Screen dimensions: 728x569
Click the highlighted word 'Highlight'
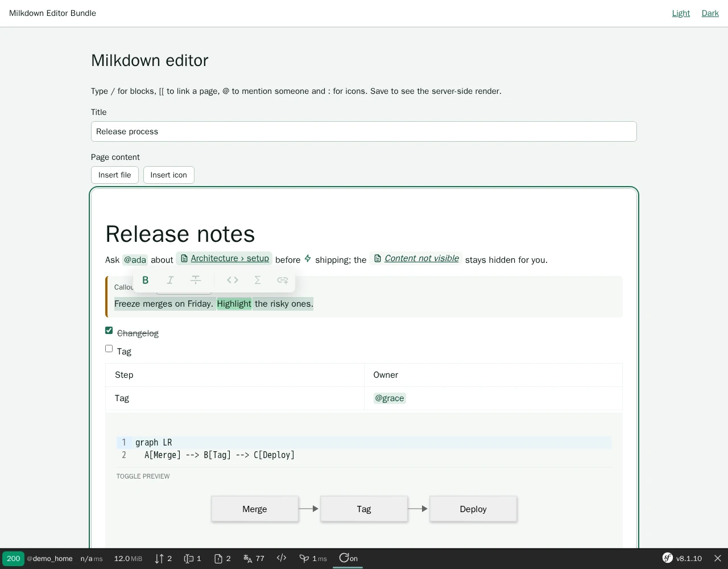[234, 304]
